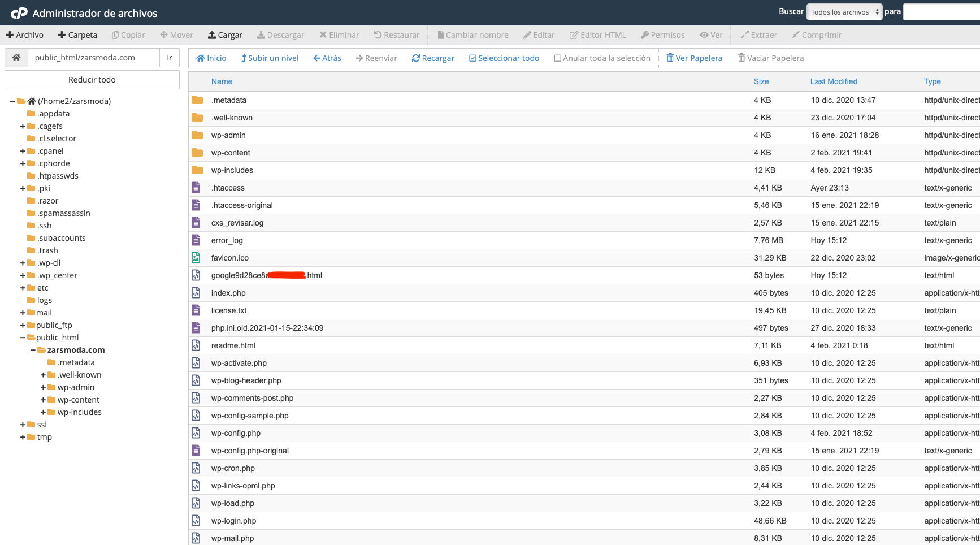Sort by Last Modified column header
The image size is (980, 545).
click(834, 81)
